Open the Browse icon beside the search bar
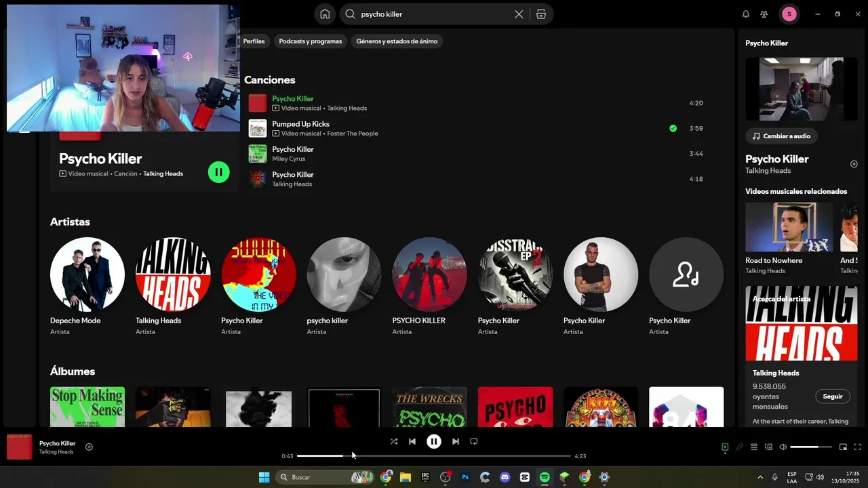Screen dimensions: 868x488 click(x=541, y=14)
